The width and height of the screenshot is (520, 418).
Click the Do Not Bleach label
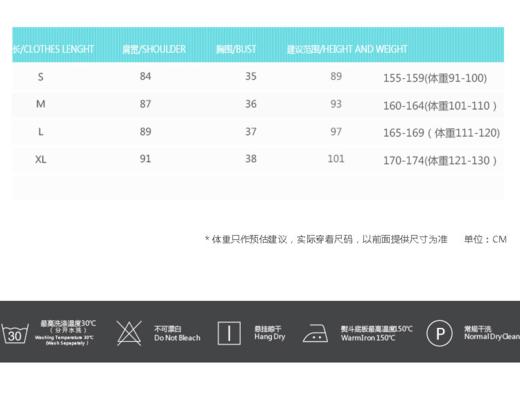click(177, 334)
